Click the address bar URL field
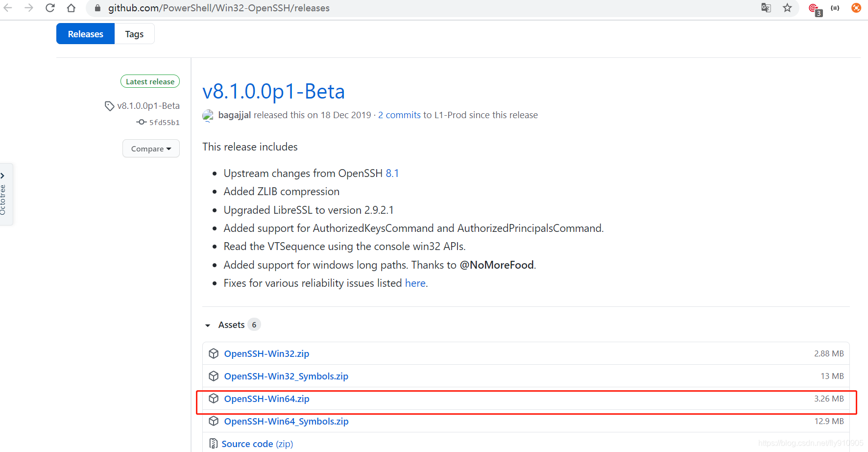The width and height of the screenshot is (868, 452). click(x=343, y=8)
